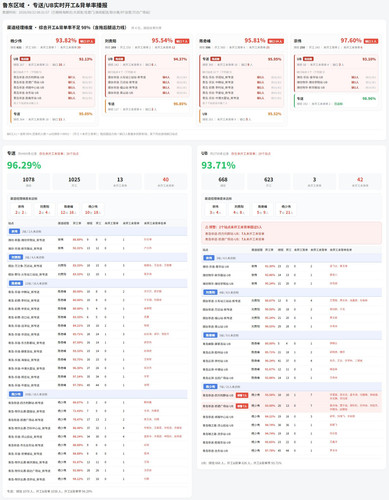The width and height of the screenshot is (389, 500).
Task: Click the green 98.96% 专送 rate
Action: [x=369, y=99]
